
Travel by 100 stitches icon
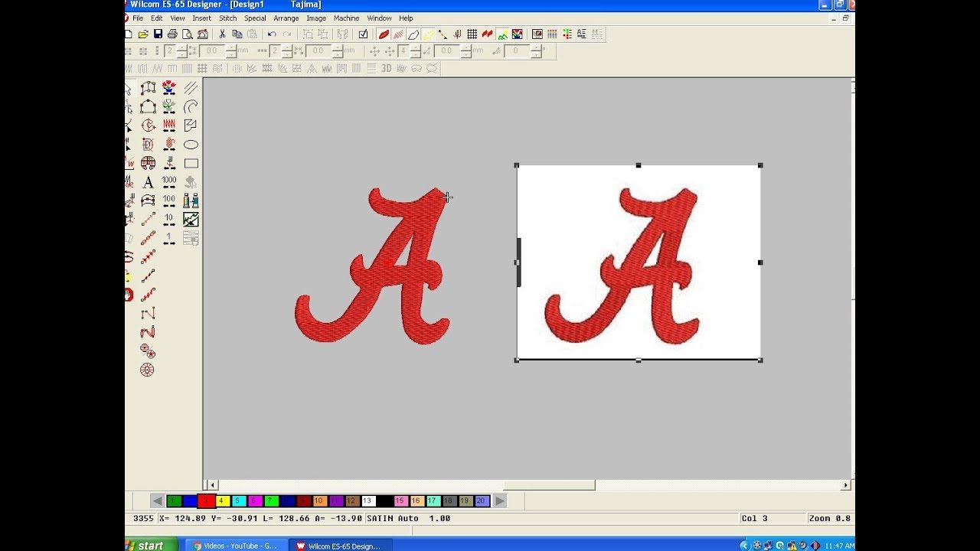(x=169, y=201)
